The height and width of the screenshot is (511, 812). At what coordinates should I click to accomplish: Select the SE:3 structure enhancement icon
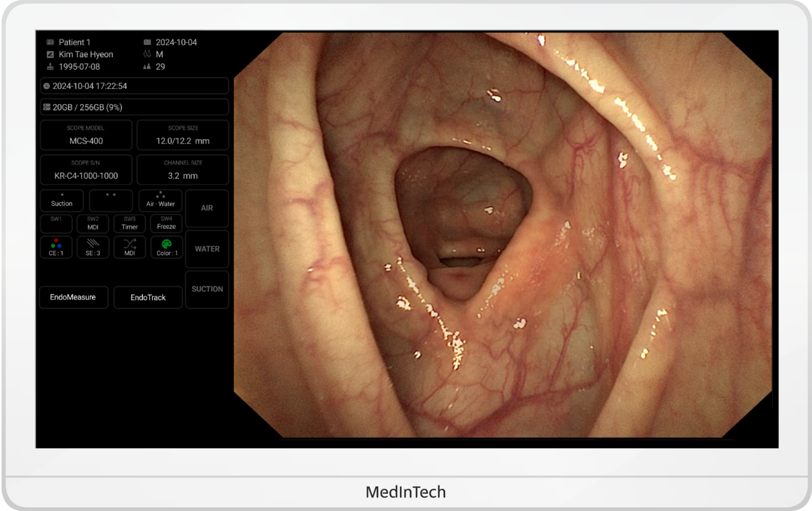tap(93, 244)
